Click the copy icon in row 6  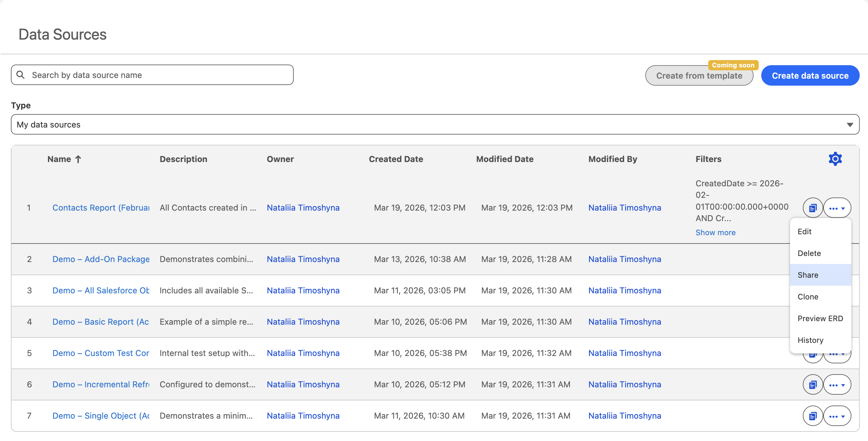[x=812, y=384]
